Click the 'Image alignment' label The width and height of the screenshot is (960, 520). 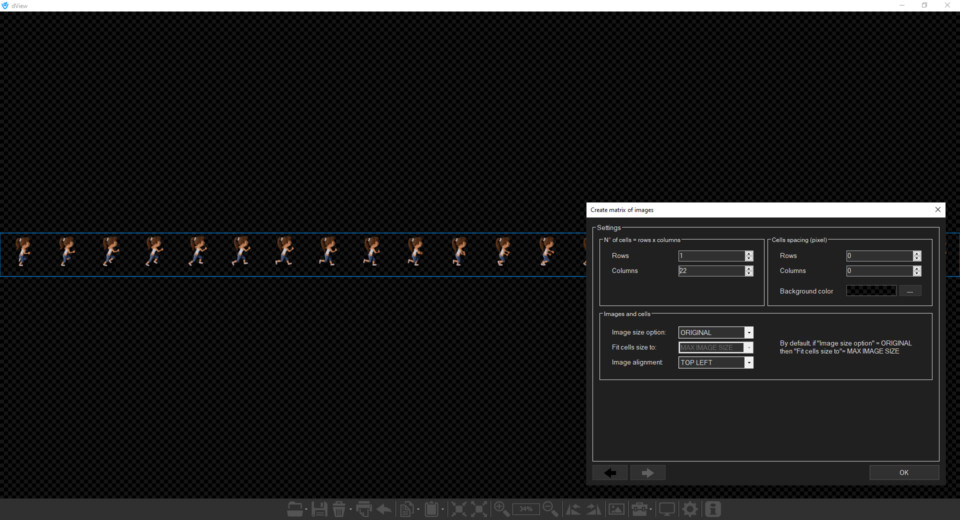[x=637, y=363]
